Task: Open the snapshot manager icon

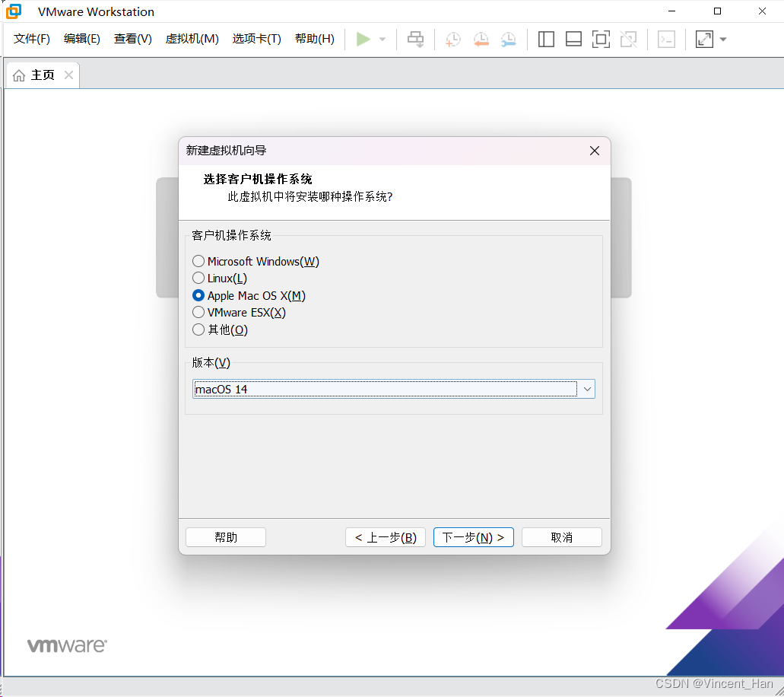Action: pos(509,39)
